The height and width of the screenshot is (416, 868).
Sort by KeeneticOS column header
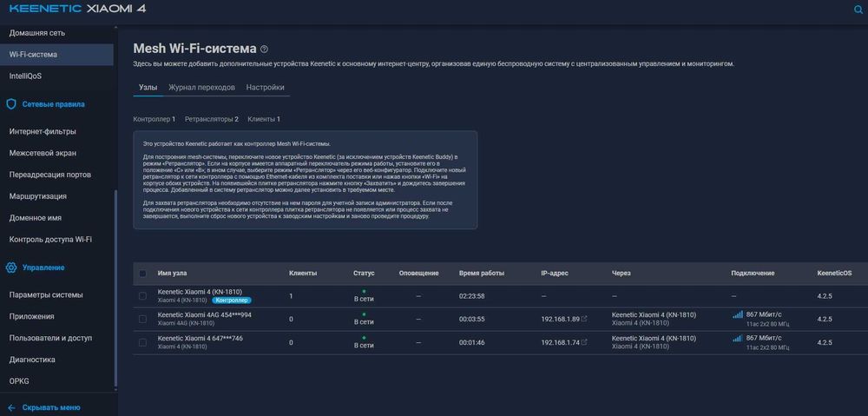coord(834,273)
